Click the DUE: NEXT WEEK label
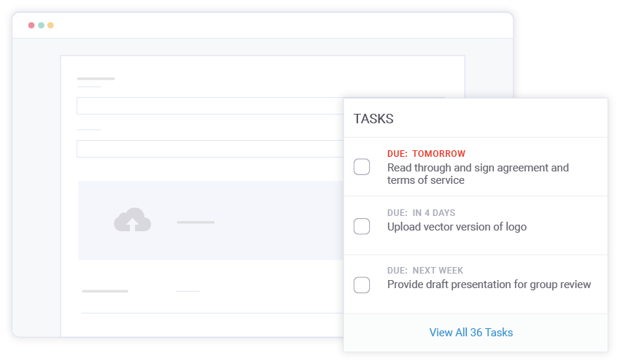The image size is (620, 364). (x=425, y=271)
